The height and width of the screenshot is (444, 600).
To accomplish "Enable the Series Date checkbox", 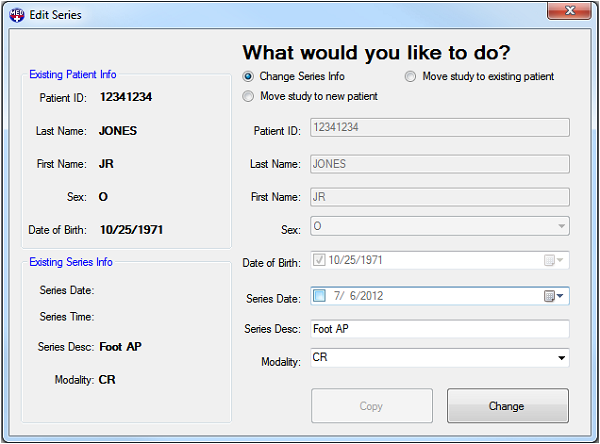I will 320,296.
